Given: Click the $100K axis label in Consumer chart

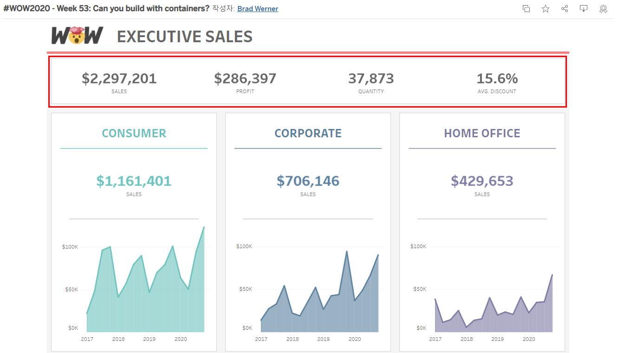Looking at the screenshot, I should [x=70, y=247].
